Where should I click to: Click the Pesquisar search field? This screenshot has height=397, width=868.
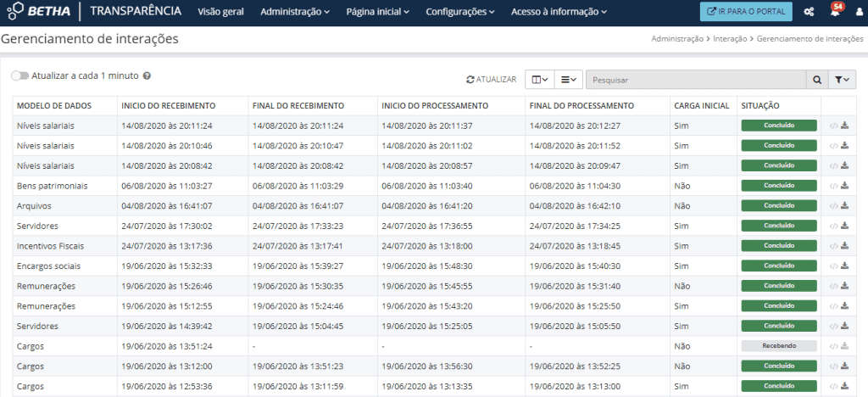click(x=695, y=80)
